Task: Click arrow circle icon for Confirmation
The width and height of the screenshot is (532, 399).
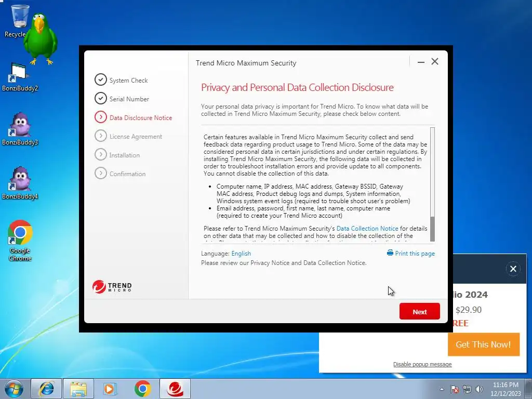Action: point(100,172)
